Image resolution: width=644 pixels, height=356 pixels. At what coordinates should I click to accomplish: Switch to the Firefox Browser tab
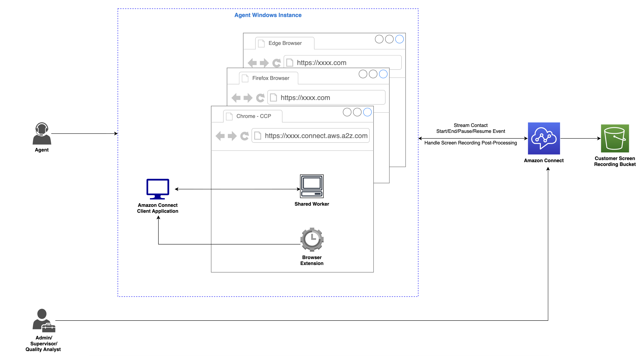point(269,78)
